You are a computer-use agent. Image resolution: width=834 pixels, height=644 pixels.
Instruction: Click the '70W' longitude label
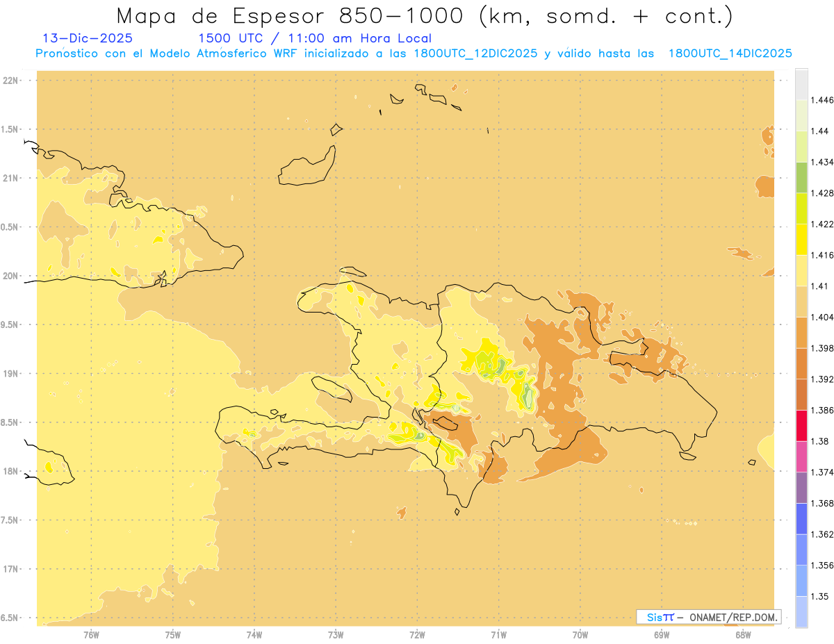[580, 634]
